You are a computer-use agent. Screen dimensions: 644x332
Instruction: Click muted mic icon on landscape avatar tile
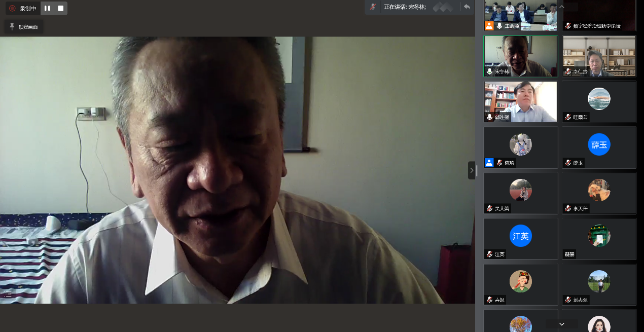[x=568, y=117]
